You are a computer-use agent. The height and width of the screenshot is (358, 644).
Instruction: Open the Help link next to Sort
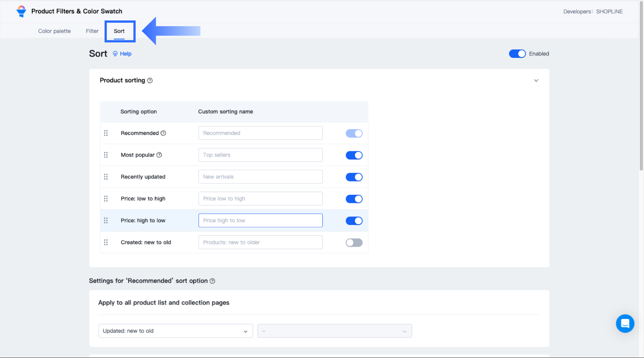coord(122,54)
